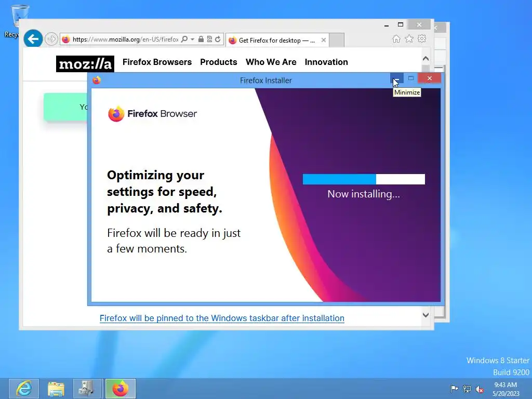
Task: Open Internet Explorer Tools gear menu
Action: click(422, 38)
